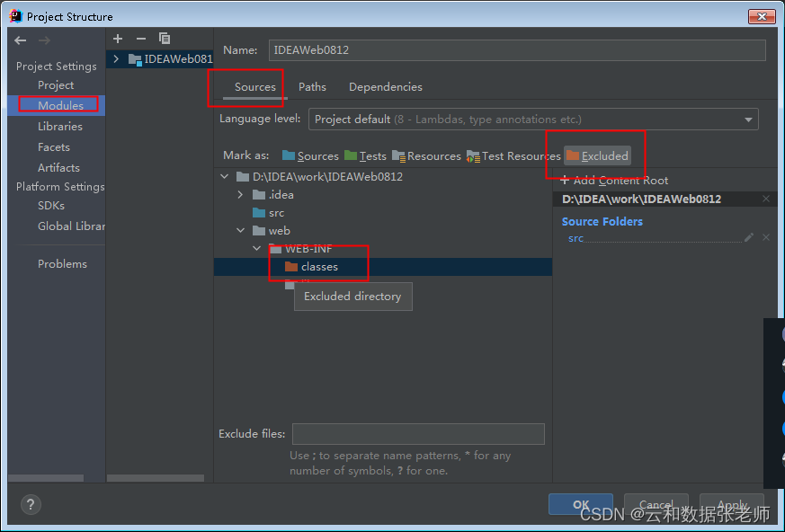Click the Source Folders heading

tap(602, 222)
